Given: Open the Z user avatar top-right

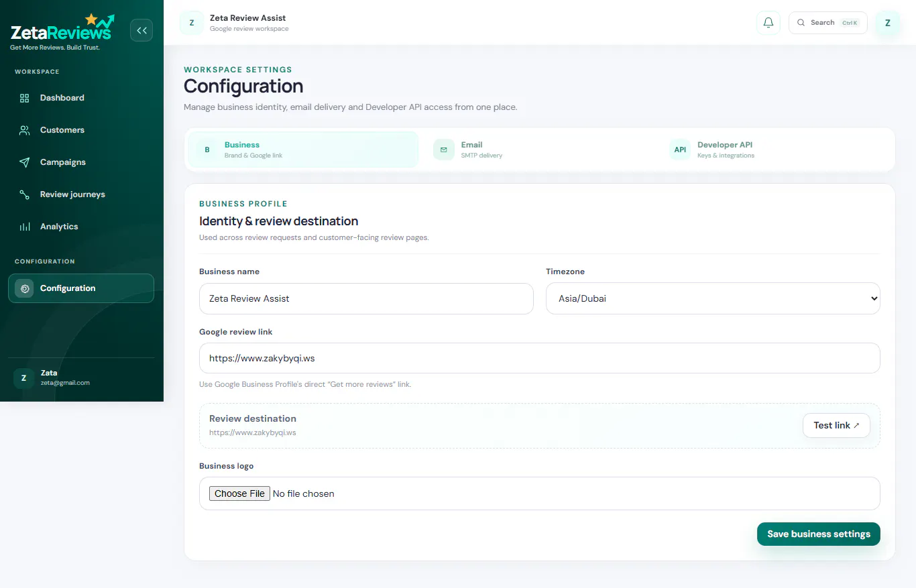Looking at the screenshot, I should 888,23.
